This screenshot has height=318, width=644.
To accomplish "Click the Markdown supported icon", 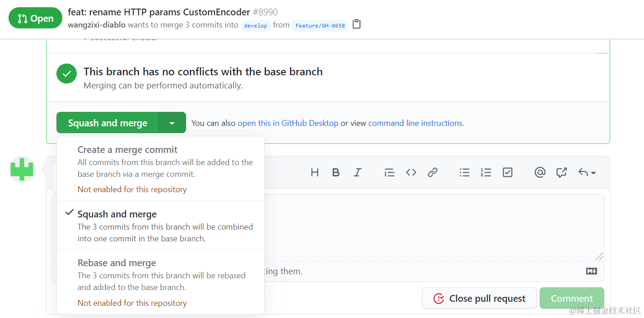I will pos(592,271).
